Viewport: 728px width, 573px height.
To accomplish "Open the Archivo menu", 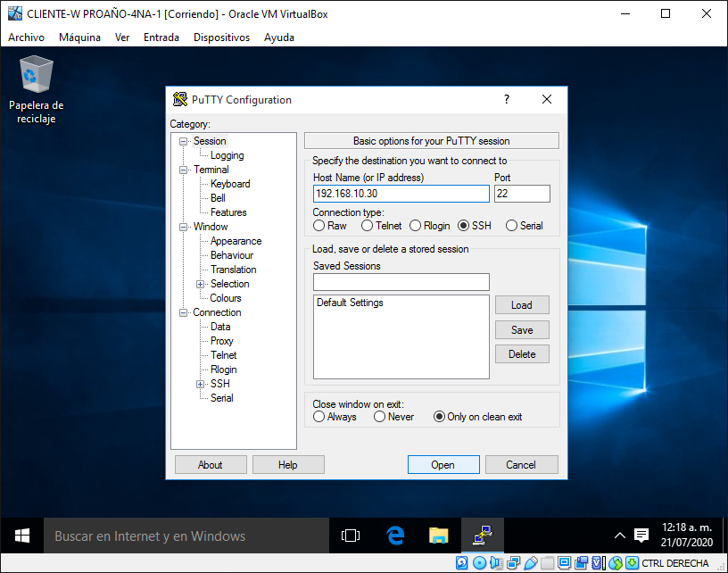I will click(27, 37).
